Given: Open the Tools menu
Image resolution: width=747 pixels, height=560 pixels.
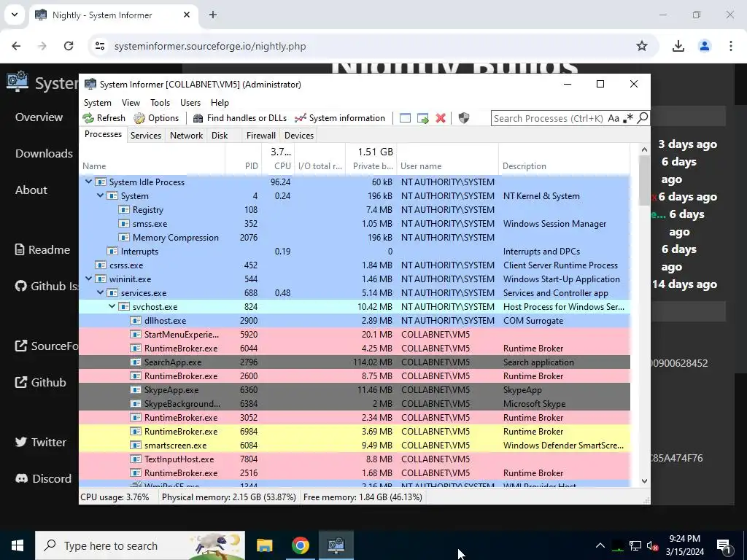Looking at the screenshot, I should 160,102.
